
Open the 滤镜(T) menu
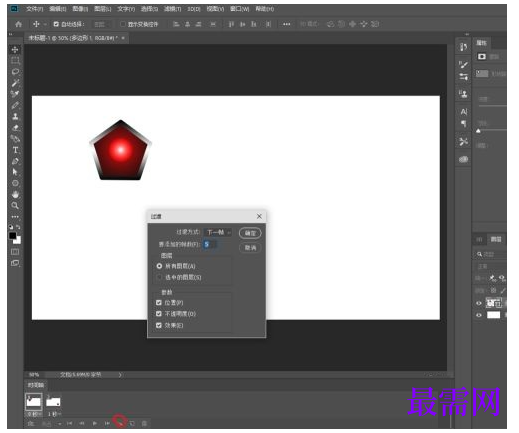pyautogui.click(x=172, y=9)
